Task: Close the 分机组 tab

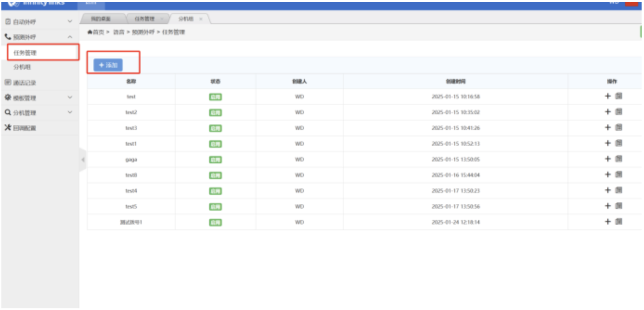Action: (x=201, y=19)
